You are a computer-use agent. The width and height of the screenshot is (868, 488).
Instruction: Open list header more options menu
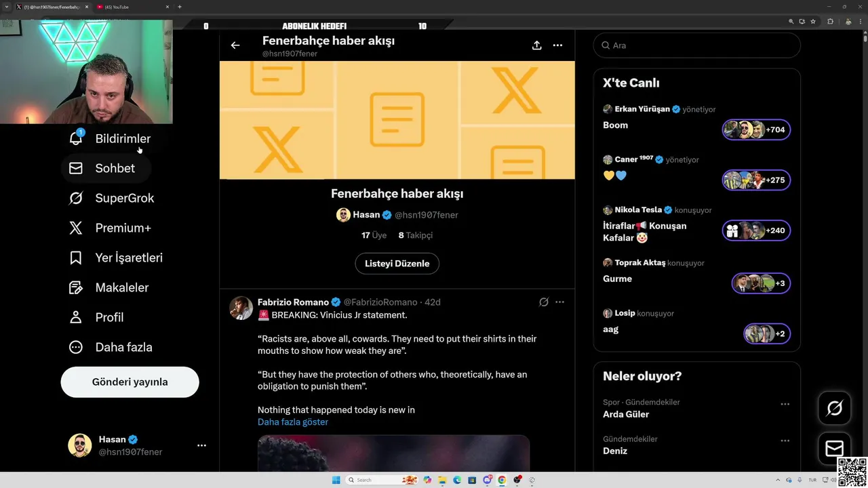pos(557,45)
